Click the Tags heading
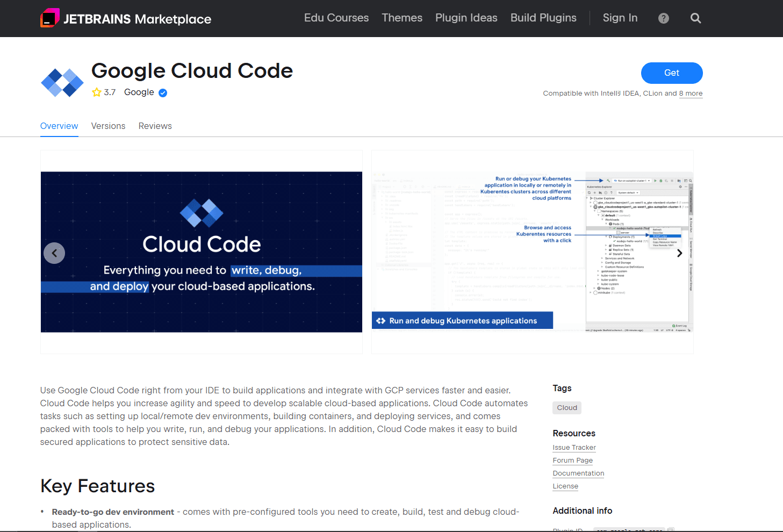This screenshot has height=532, width=783. point(562,388)
